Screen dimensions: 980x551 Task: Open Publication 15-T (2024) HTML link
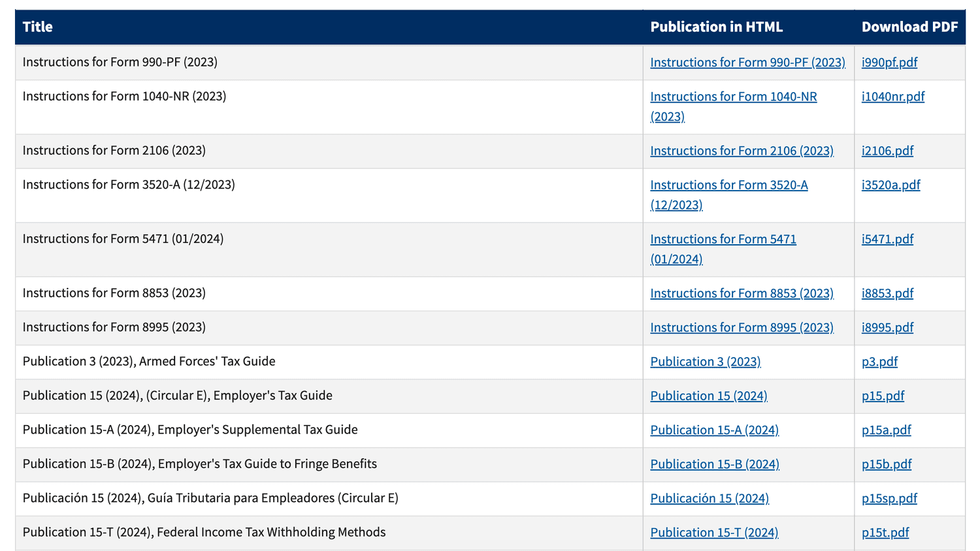714,533
